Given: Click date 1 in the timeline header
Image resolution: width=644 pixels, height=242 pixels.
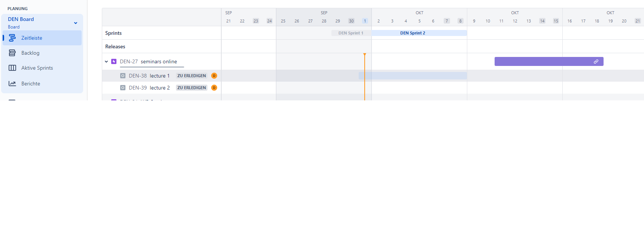Looking at the screenshot, I should point(365,21).
